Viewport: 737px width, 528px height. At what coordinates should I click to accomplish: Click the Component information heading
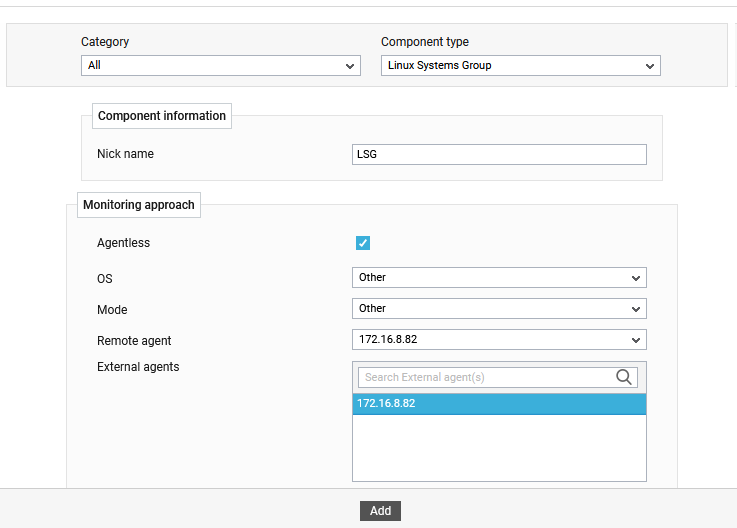tap(162, 116)
